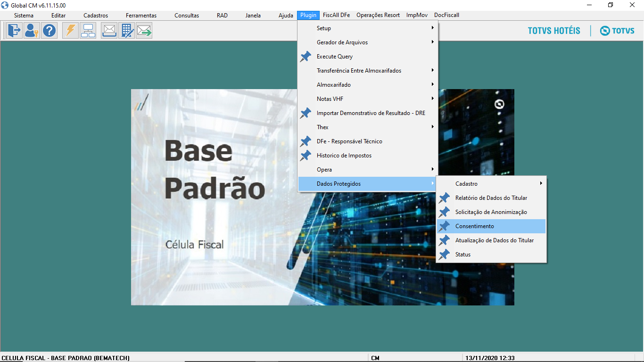
Task: Click pin icon beside Solicitação de Anonimização
Action: [444, 212]
